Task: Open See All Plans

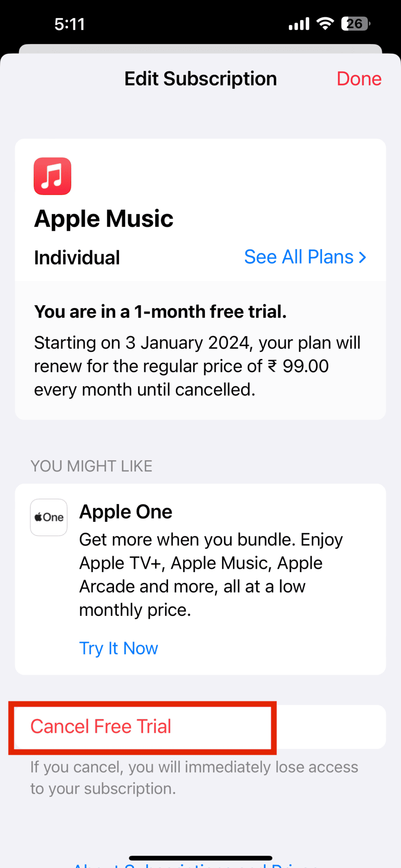Action: tap(299, 257)
